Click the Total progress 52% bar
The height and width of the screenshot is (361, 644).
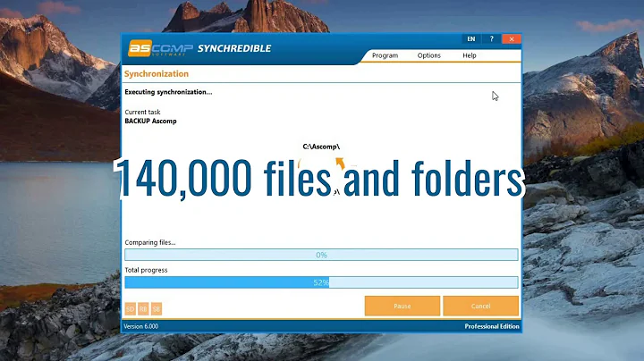321,282
